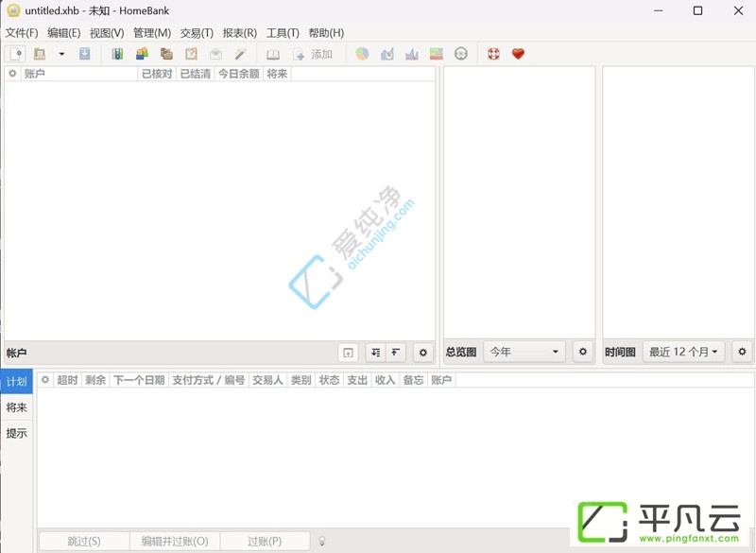The image size is (756, 553).
Task: Click the 过账(P) button
Action: 265,541
